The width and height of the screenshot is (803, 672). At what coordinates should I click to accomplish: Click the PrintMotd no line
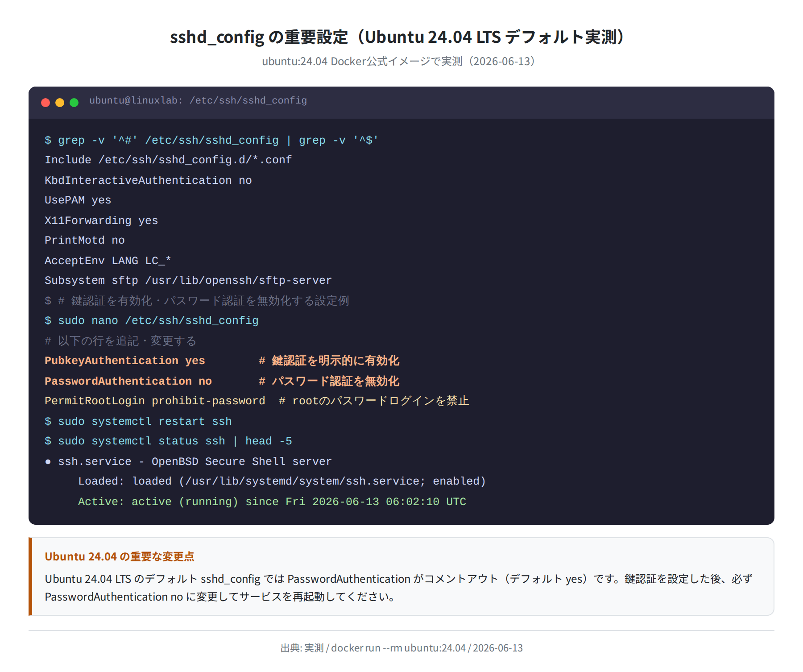85,240
